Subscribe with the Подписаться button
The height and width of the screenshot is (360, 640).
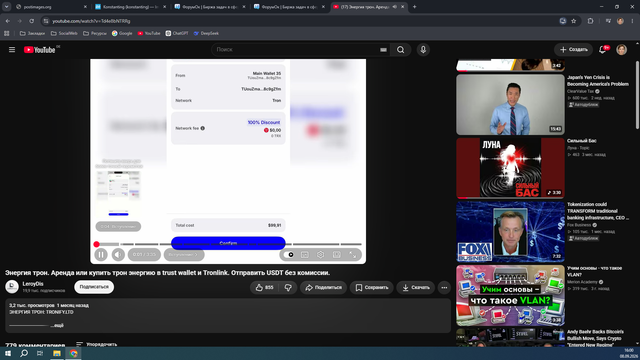(94, 287)
